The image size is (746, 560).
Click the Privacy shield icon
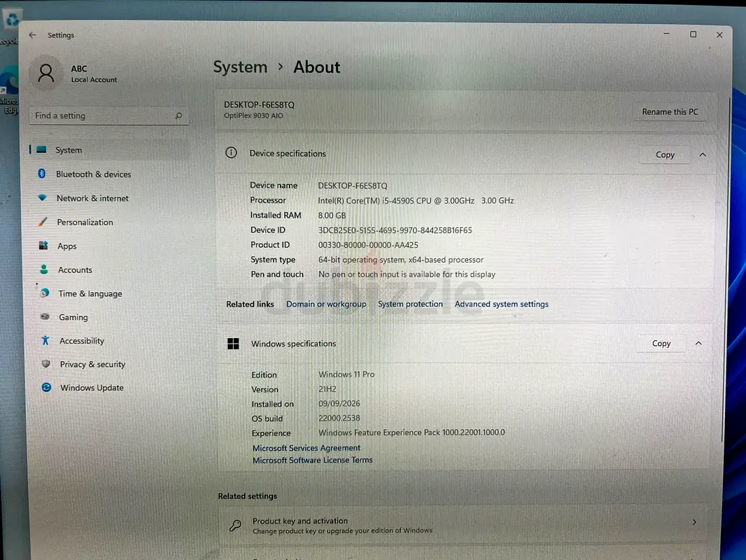click(45, 363)
